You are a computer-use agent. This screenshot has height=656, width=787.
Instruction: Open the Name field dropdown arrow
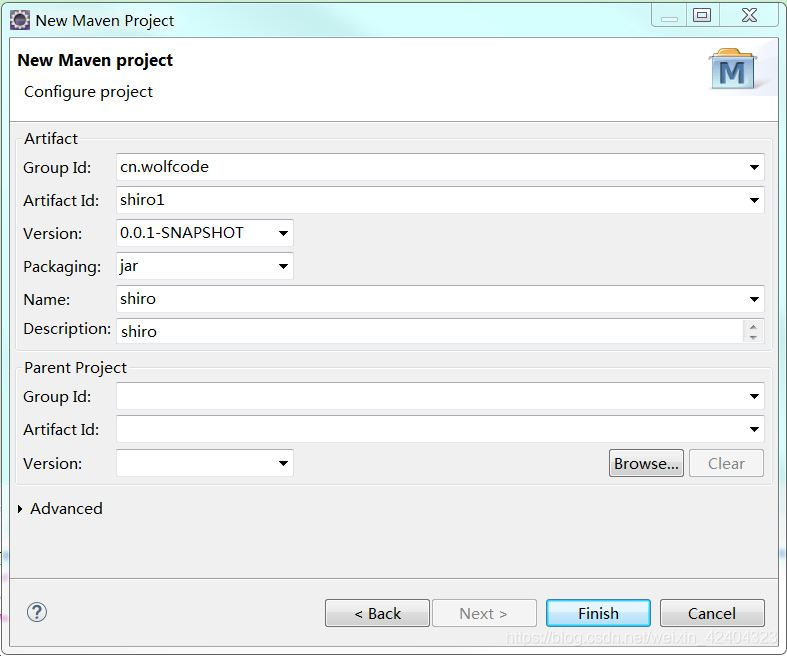coord(754,300)
